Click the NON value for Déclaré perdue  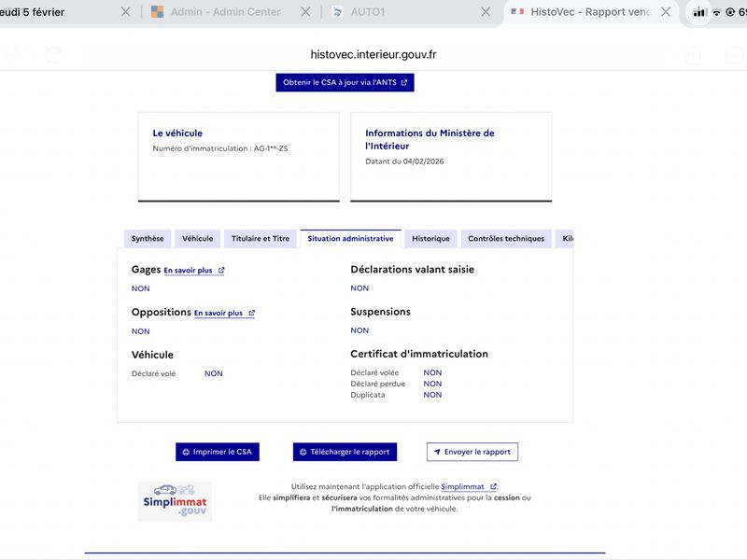(432, 384)
